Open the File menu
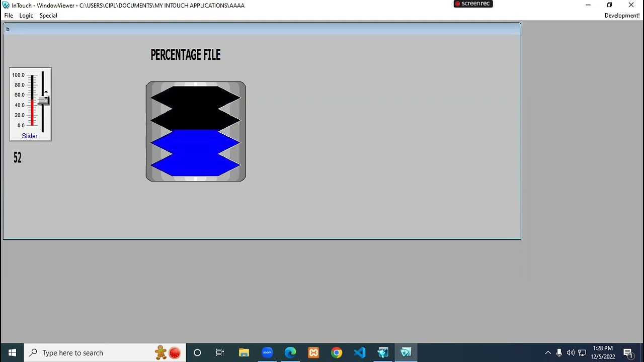Image resolution: width=644 pixels, height=362 pixels. pos(9,16)
